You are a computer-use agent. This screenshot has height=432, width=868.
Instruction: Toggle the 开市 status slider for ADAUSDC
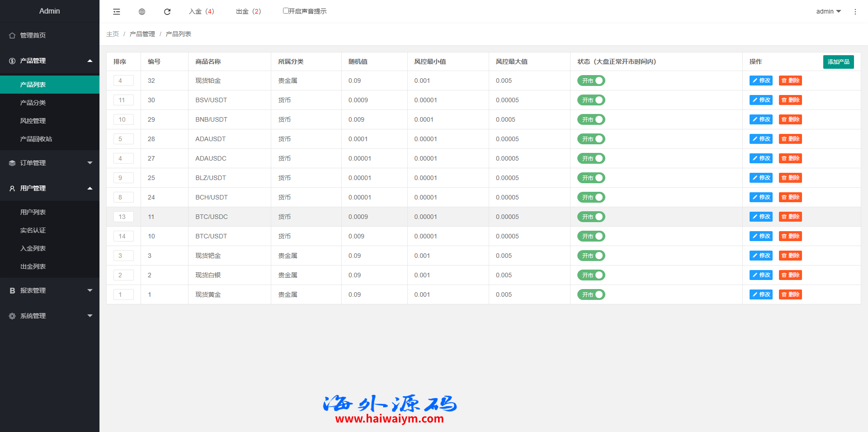(591, 158)
